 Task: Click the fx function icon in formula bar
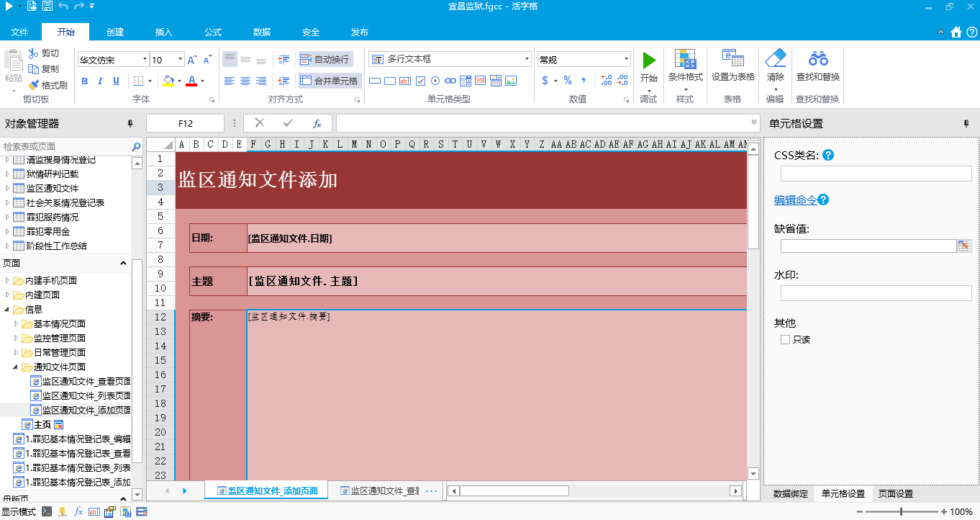point(317,123)
